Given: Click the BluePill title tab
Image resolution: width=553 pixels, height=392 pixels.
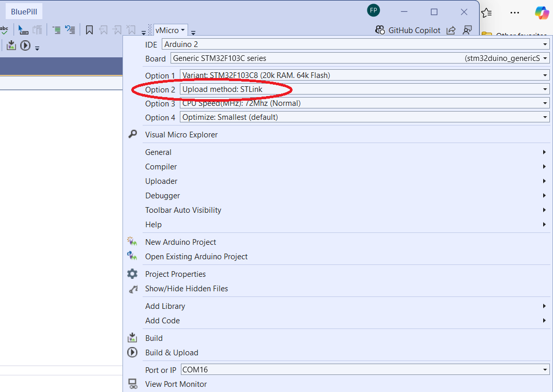Looking at the screenshot, I should point(24,12).
